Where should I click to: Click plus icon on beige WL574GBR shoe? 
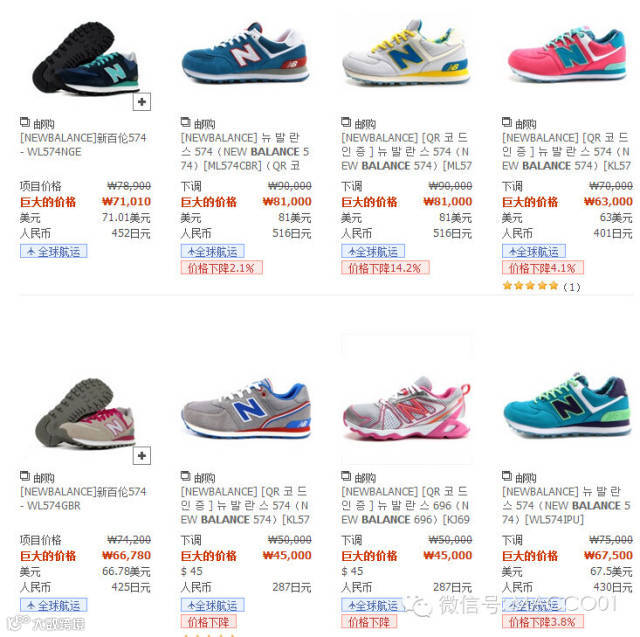tap(142, 455)
